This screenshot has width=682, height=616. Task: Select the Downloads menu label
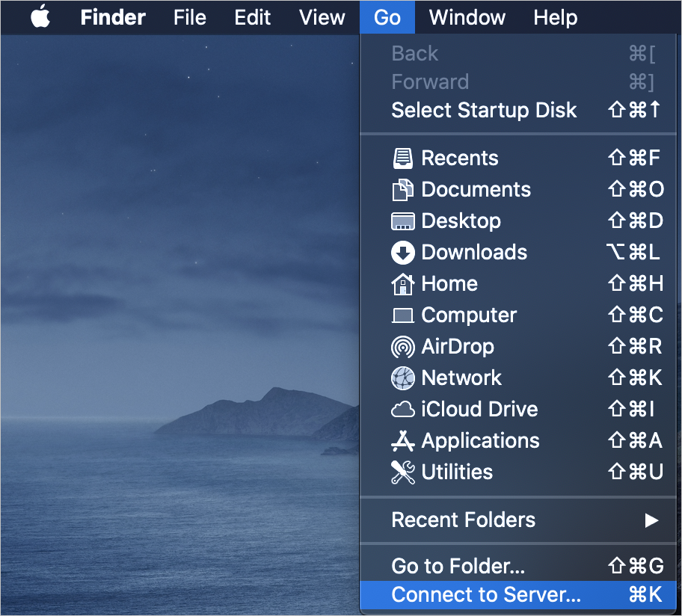tap(474, 253)
